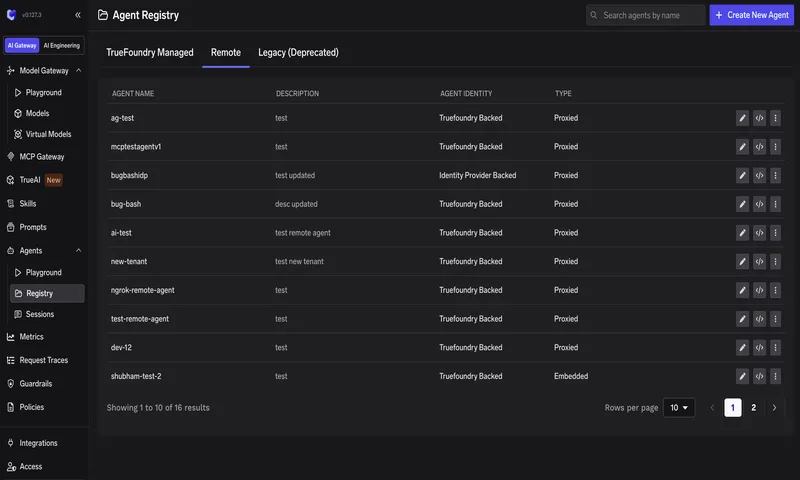800x480 pixels.
Task: Open Agent Sessions page
Action: [x=40, y=314]
